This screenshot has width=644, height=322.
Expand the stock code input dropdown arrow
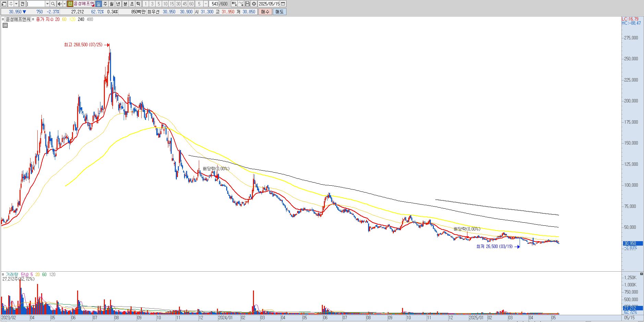pos(47,4)
